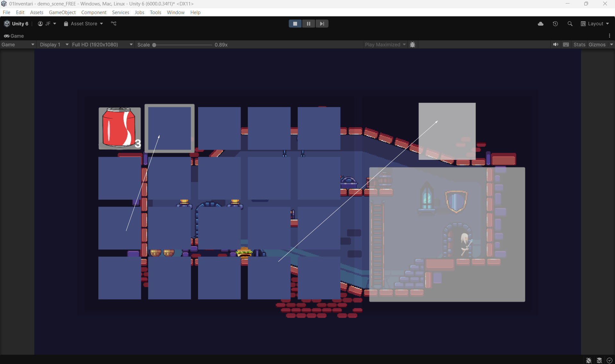Stop play mode with the play button
Viewport: 615px width, 364px height.
295,24
